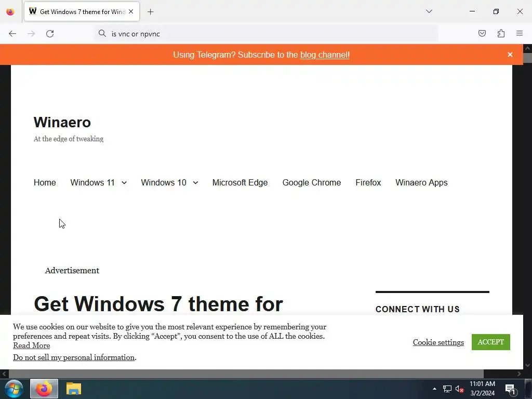Dismiss the orange Telegram banner

(510, 55)
